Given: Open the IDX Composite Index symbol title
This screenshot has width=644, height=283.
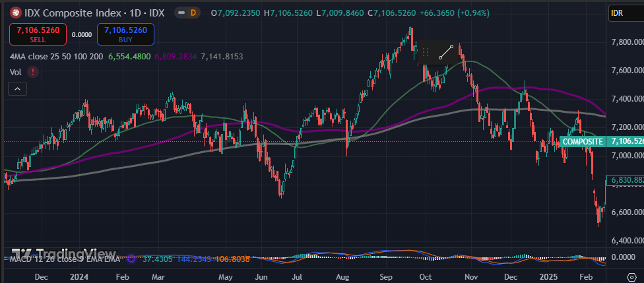Looking at the screenshot, I should coord(90,13).
